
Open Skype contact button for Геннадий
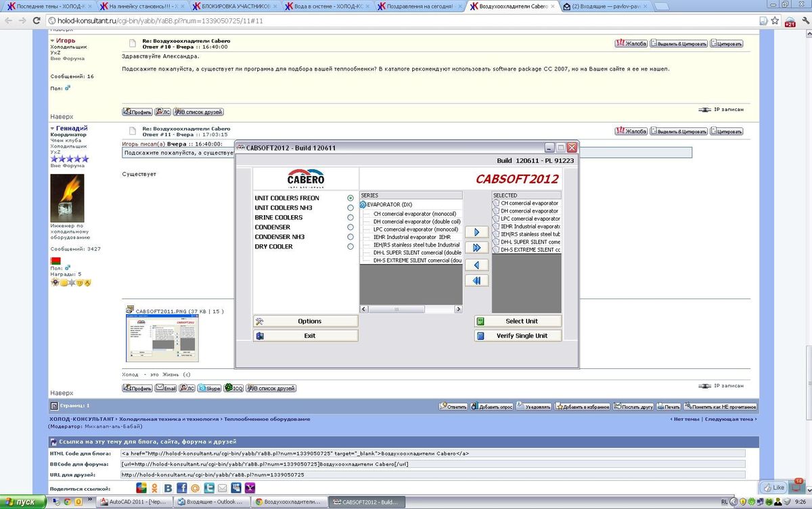[x=209, y=389]
